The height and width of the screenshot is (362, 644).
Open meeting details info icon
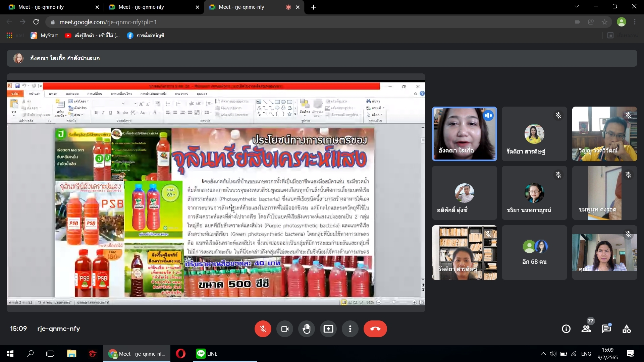(566, 329)
